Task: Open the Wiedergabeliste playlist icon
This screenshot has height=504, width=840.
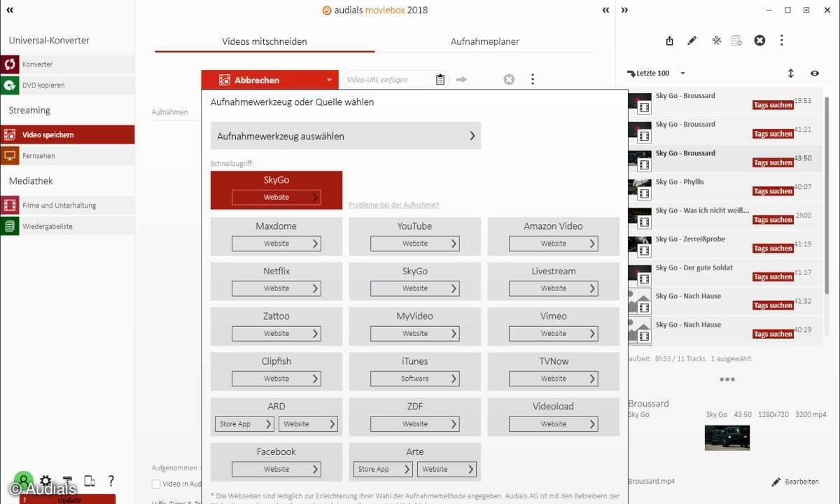Action: click(x=10, y=227)
